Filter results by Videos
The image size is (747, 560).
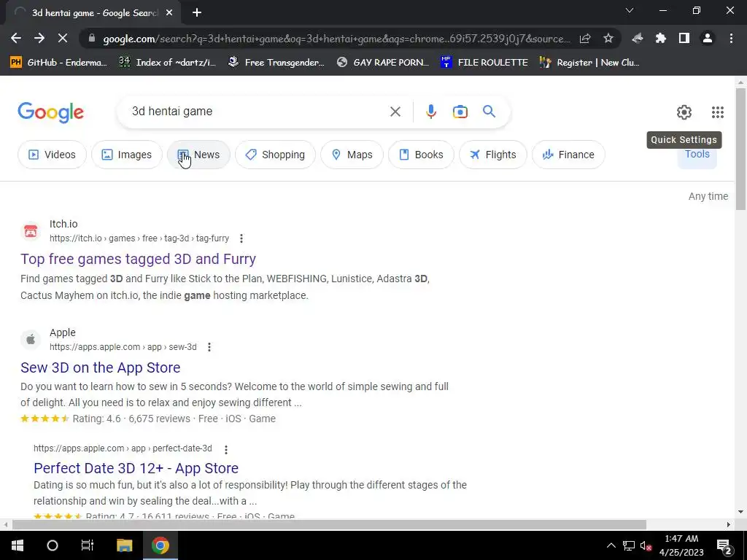52,155
